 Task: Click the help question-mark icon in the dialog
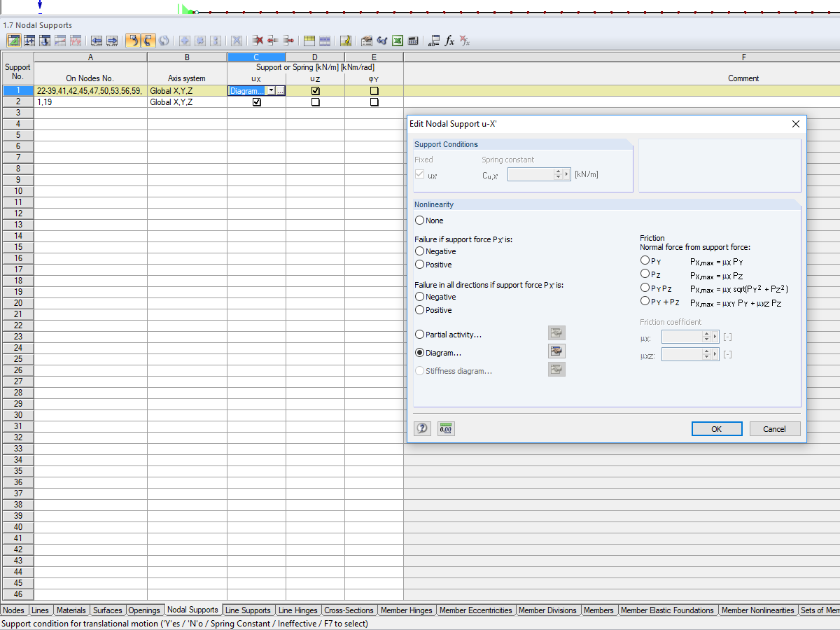tap(422, 428)
